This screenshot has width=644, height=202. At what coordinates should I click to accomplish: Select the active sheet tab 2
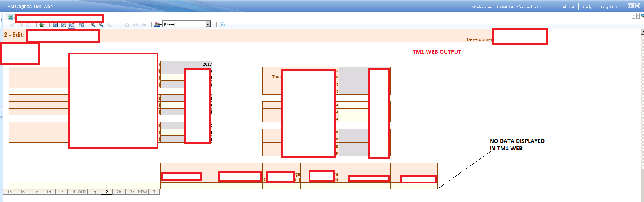[x=107, y=192]
